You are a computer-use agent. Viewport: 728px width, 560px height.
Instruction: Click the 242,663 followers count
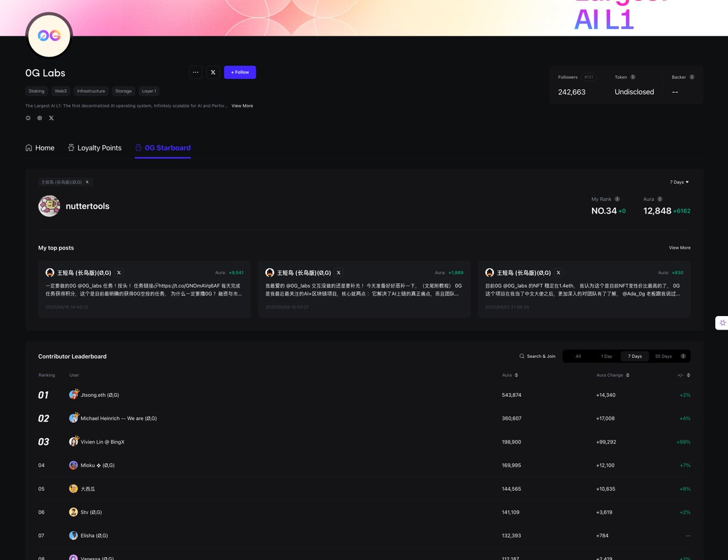click(x=572, y=92)
